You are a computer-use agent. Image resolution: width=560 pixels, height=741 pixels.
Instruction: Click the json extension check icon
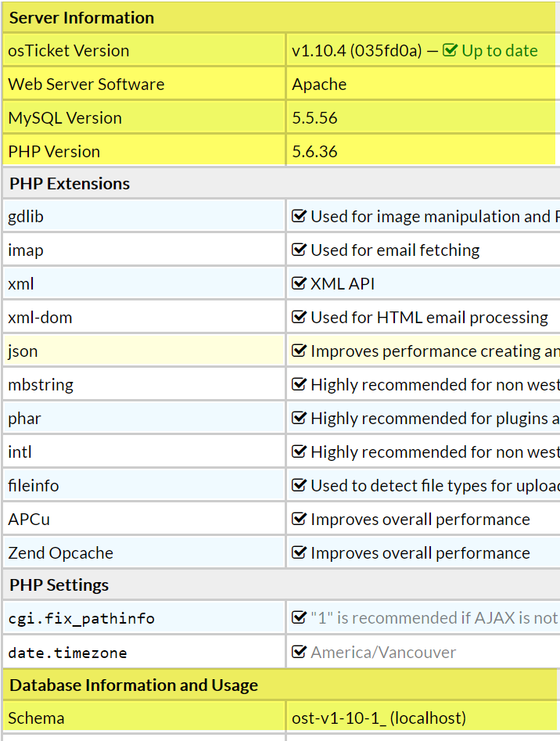[299, 351]
